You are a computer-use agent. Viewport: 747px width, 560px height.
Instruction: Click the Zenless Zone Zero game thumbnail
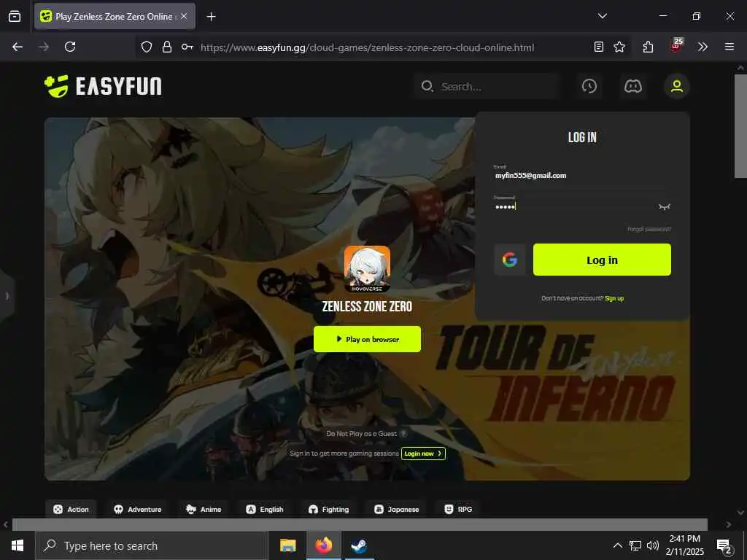pyautogui.click(x=368, y=268)
